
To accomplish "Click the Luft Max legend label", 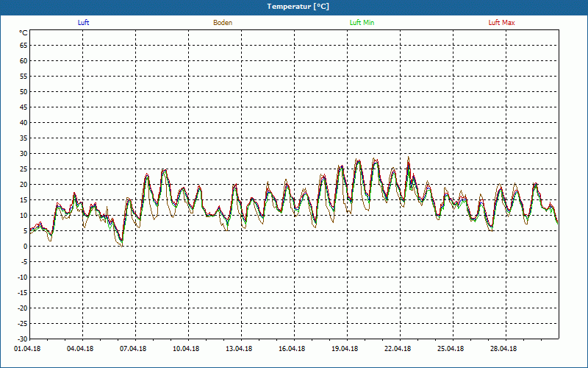I will tap(501, 23).
